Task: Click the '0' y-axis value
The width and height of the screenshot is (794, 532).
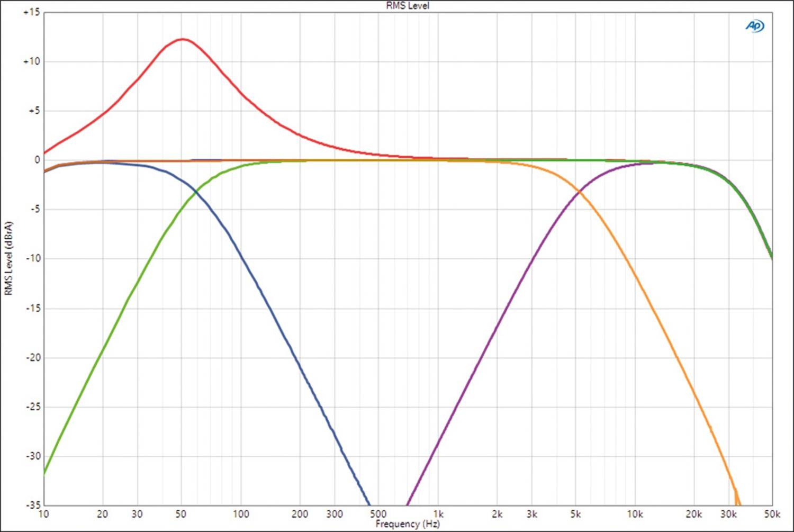Action: coord(38,160)
